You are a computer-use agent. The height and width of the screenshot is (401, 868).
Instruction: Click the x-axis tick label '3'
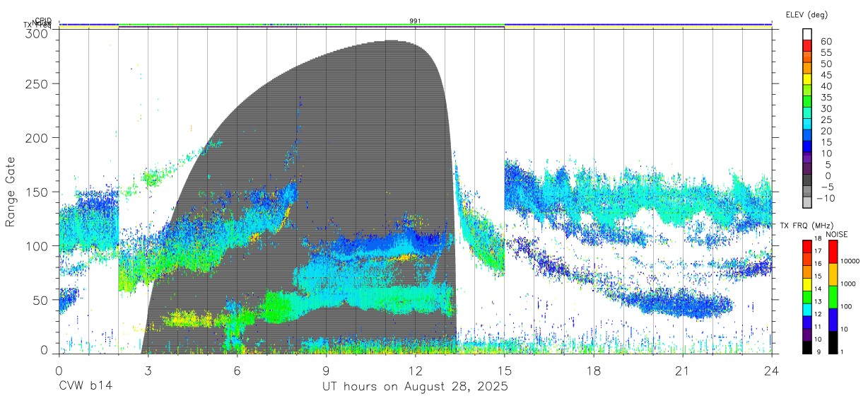(x=148, y=371)
